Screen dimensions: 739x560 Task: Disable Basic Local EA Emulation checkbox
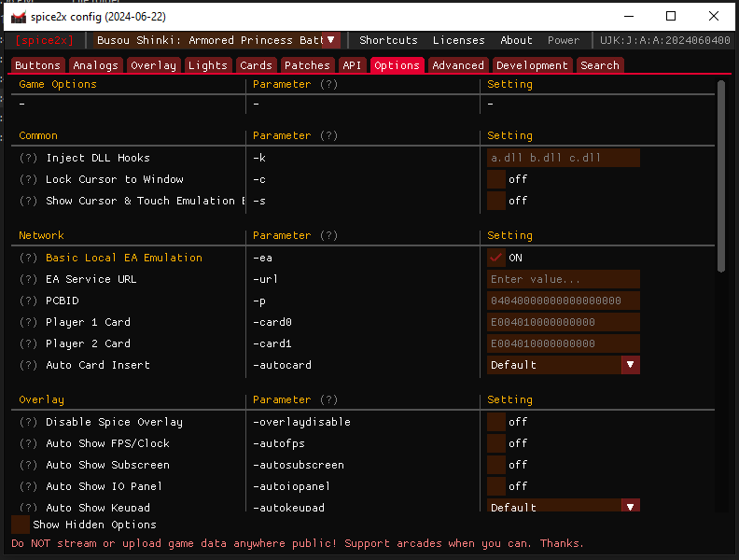point(495,258)
